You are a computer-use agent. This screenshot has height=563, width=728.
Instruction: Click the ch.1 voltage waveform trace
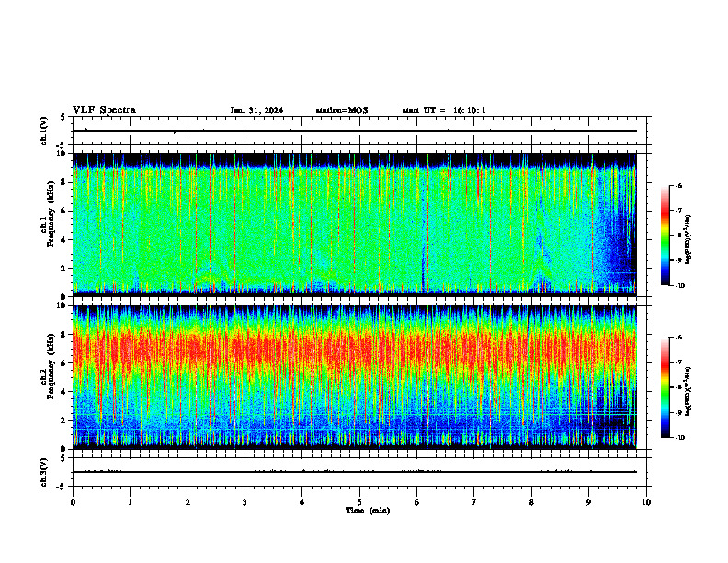[x=354, y=131]
